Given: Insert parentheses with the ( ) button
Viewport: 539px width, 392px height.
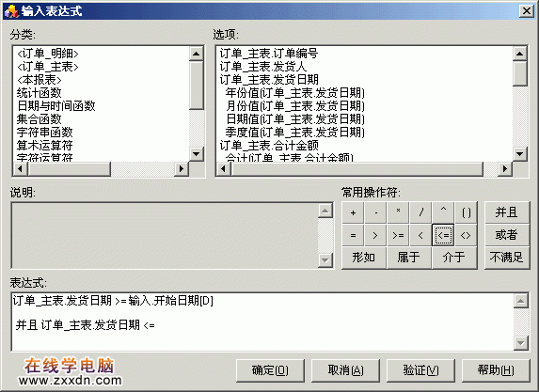Looking at the screenshot, I should [466, 213].
